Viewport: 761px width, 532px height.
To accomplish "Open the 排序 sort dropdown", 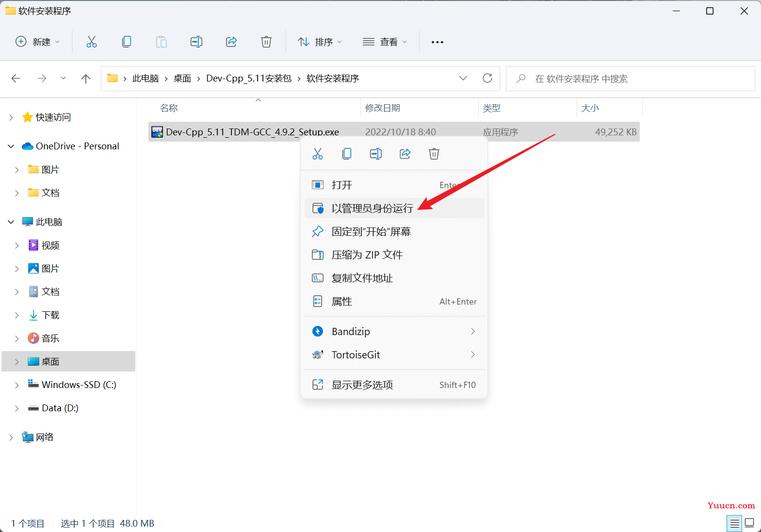I will coord(320,42).
